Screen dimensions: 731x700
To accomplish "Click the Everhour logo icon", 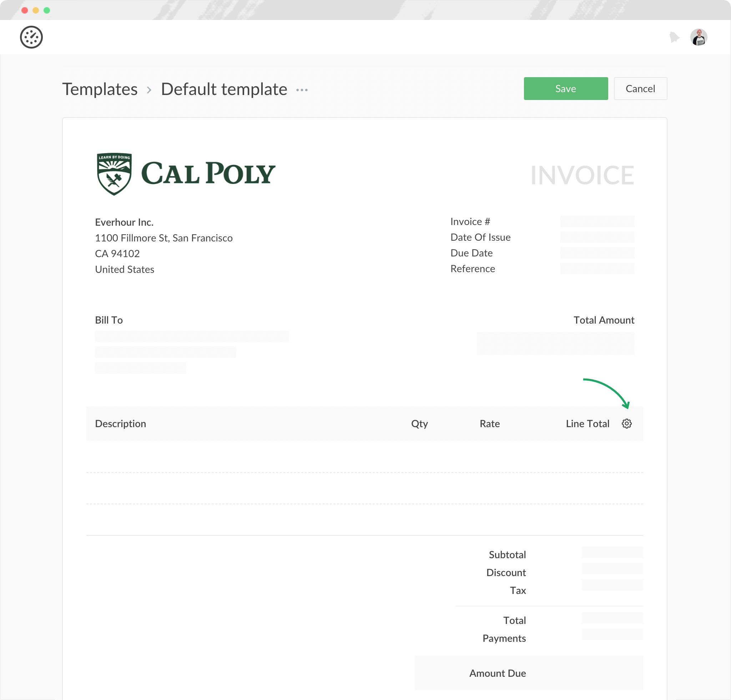I will tap(31, 37).
